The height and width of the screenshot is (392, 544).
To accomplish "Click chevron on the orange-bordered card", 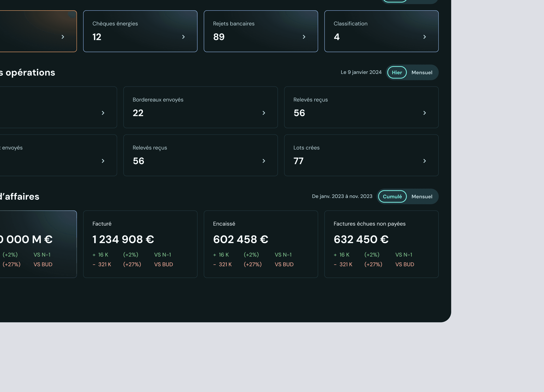I will click(63, 37).
